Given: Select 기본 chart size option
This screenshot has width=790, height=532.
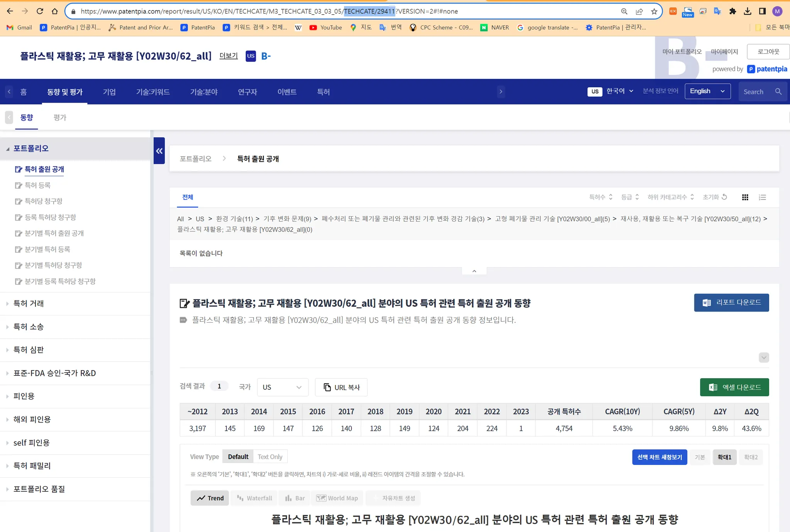Looking at the screenshot, I should point(700,457).
